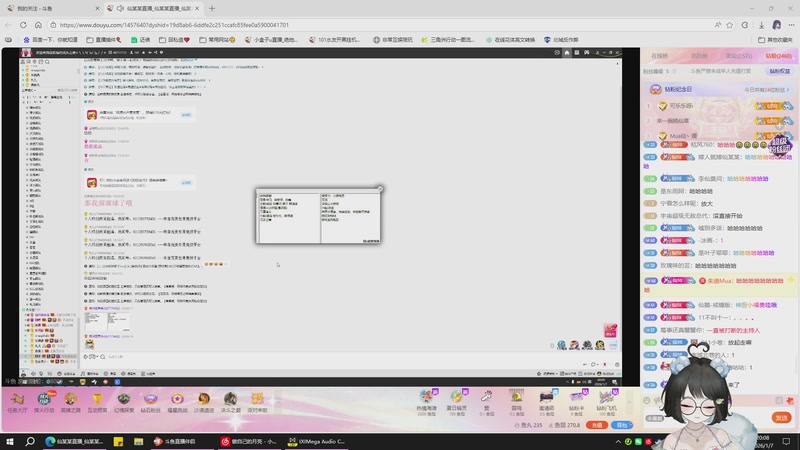Show hidden system tray icons
Screen dimensions: 800x450
(x=618, y=441)
